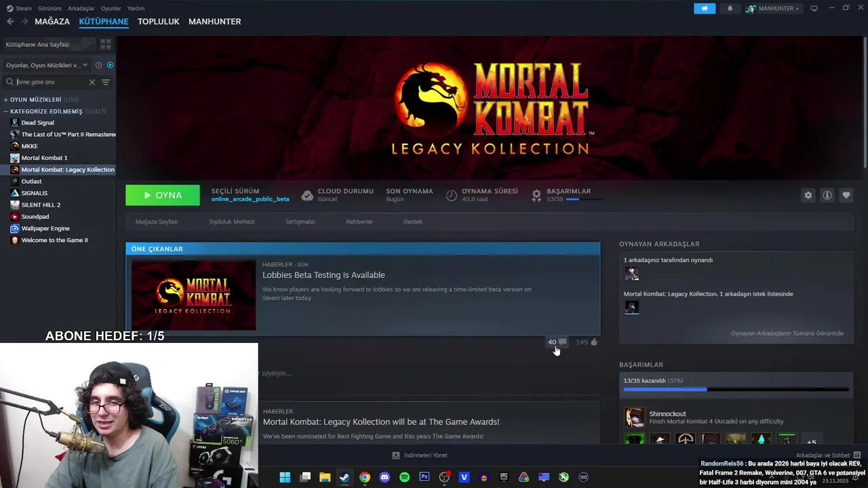Viewport: 868px width, 488px height.
Task: Focus the İsme göre ara search field
Action: (x=52, y=82)
